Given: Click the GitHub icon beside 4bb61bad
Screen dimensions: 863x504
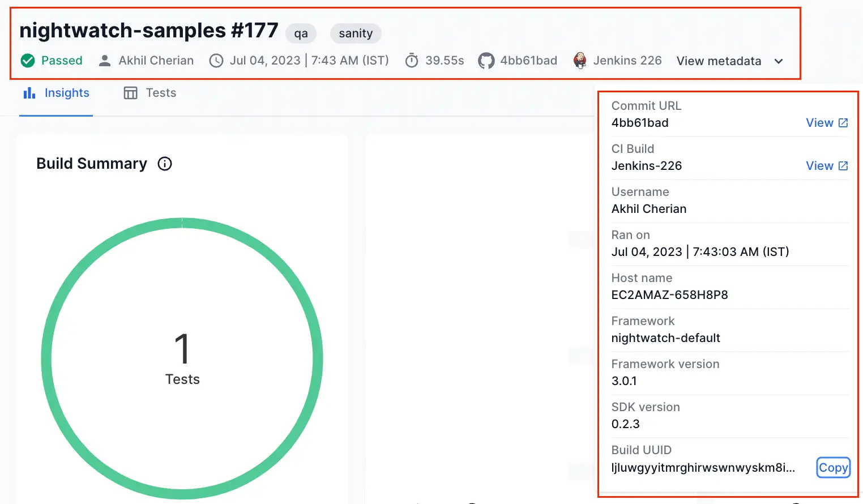Looking at the screenshot, I should pos(486,61).
